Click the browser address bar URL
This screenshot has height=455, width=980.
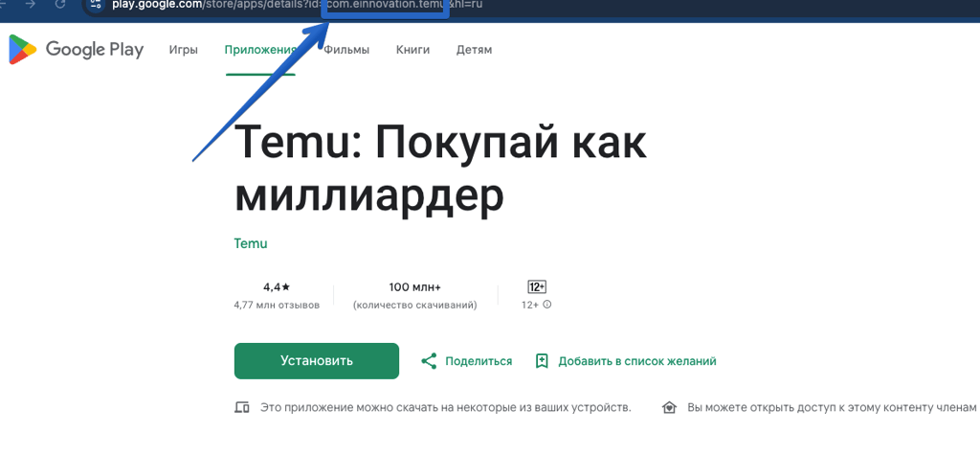[297, 5]
